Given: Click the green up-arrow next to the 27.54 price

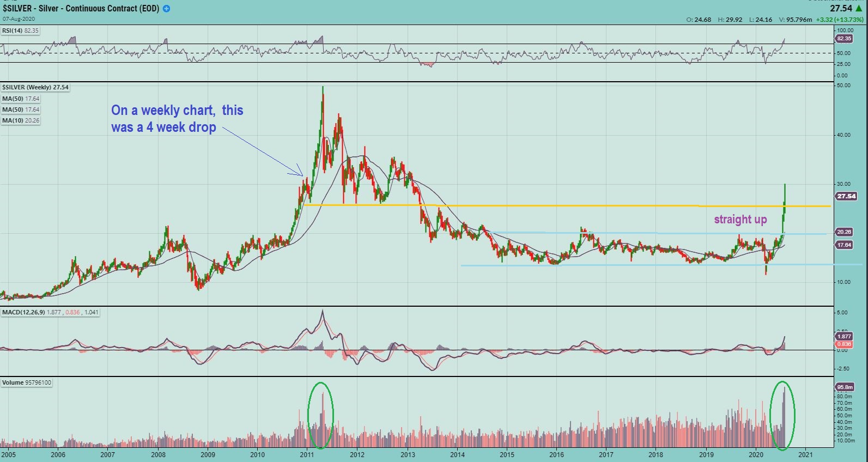Looking at the screenshot, I should tap(859, 9).
